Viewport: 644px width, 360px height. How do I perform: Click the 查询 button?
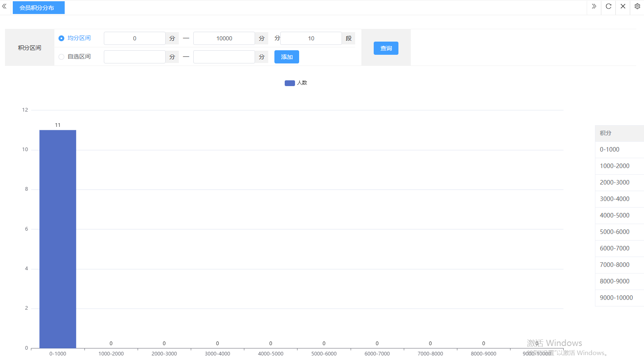coord(386,48)
